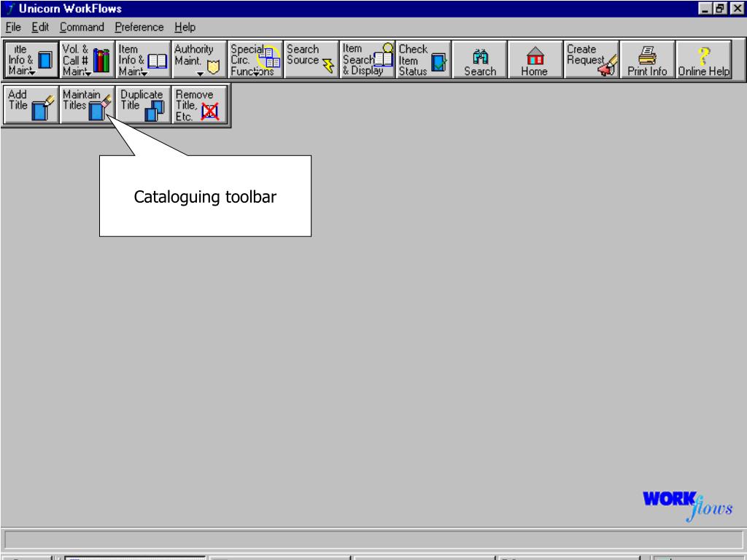The height and width of the screenshot is (560, 747).
Task: Open the Help menu
Action: click(x=185, y=27)
